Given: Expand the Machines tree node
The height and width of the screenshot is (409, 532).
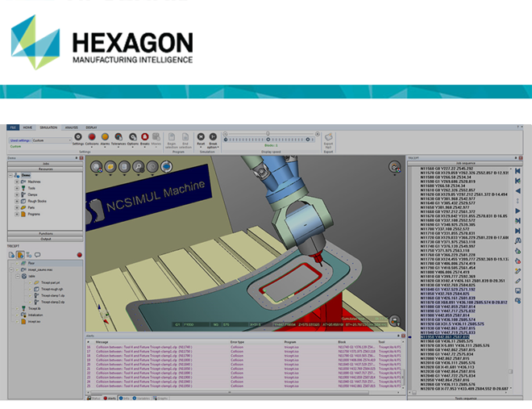Looking at the screenshot, I should [x=17, y=182].
